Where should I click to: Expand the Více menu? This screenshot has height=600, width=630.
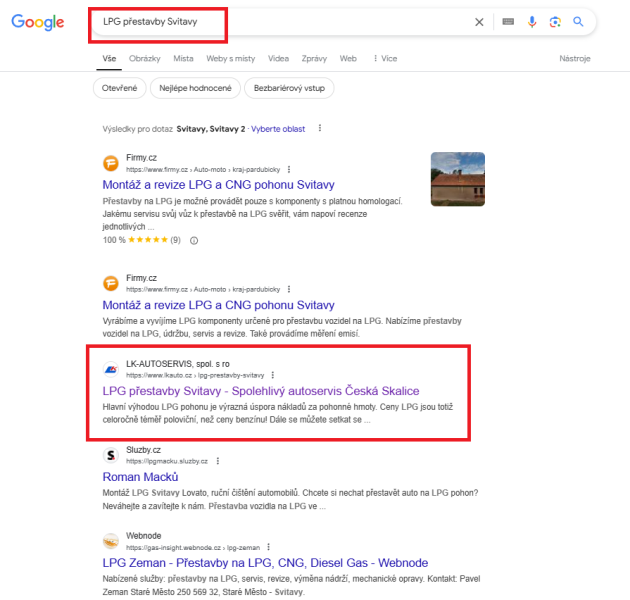pos(385,59)
